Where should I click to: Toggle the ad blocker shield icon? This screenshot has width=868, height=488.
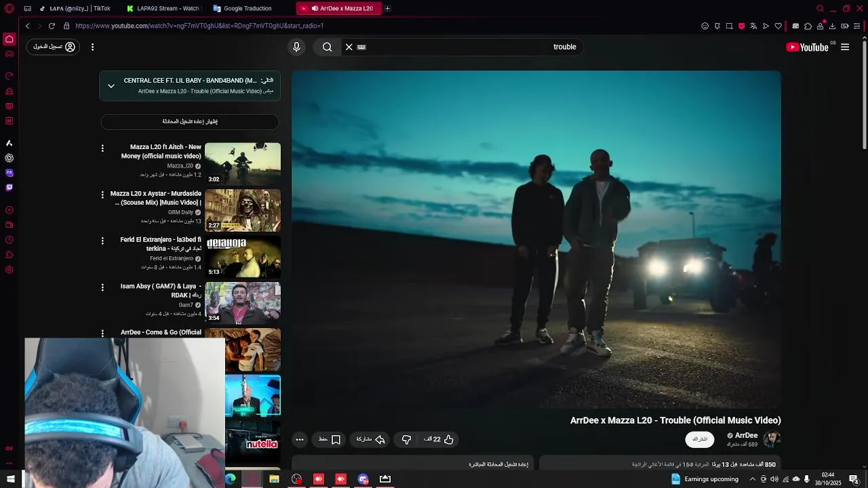pos(742,26)
